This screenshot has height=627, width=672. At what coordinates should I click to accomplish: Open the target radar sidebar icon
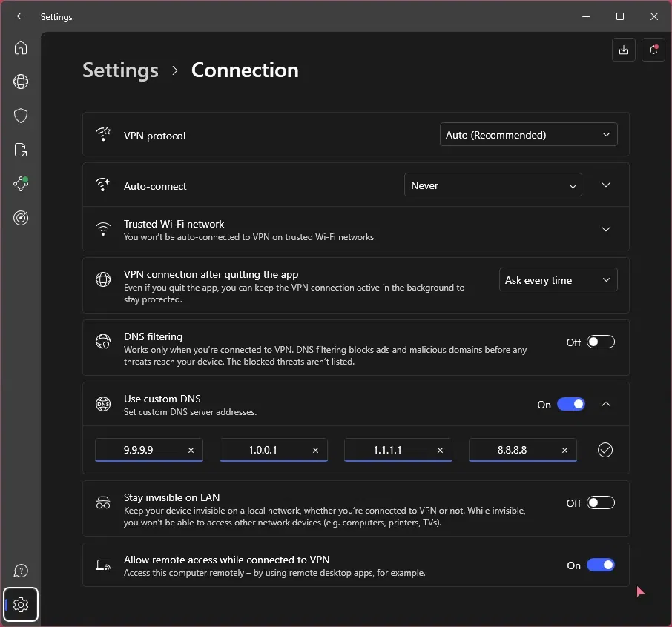tap(21, 218)
